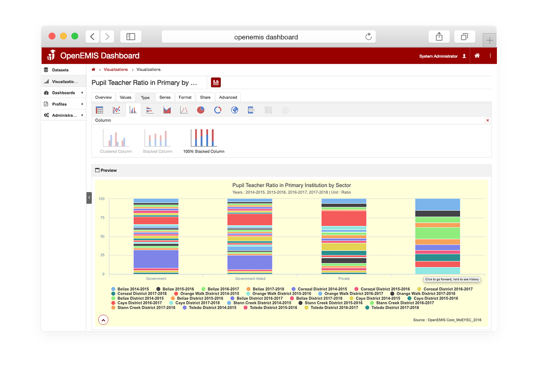Show all browser tabs overview

(465, 37)
